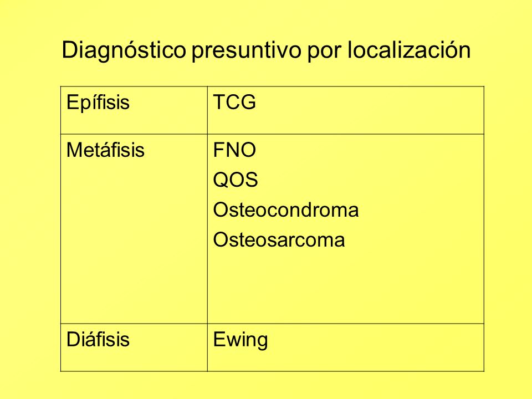Click the word 'localización' in the title
The width and height of the screenshot is (532, 399).
(409, 50)
